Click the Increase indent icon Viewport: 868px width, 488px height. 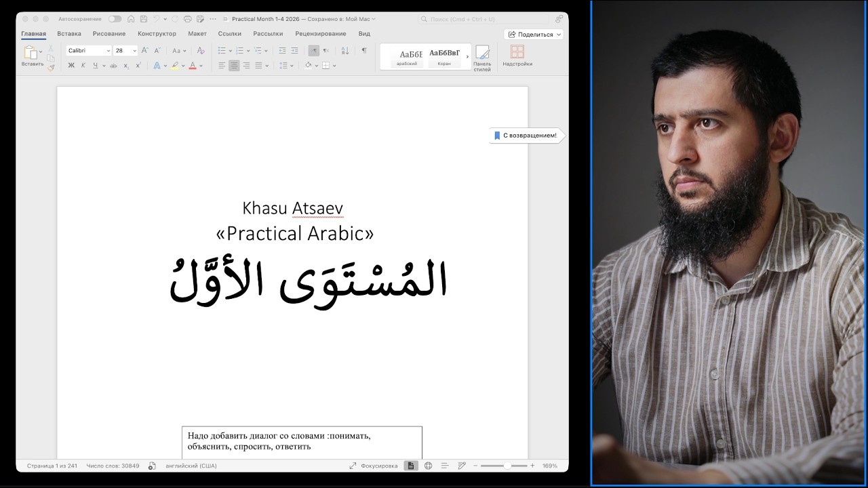pyautogui.click(x=294, y=51)
